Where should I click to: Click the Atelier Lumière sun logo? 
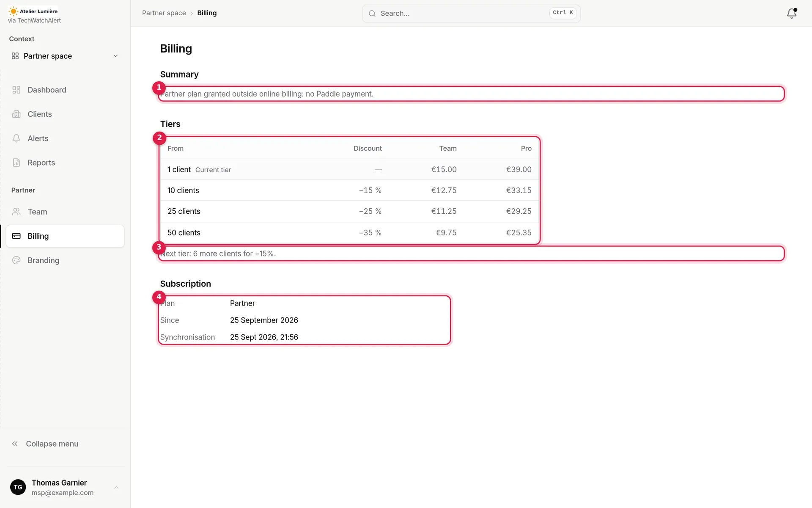point(14,11)
